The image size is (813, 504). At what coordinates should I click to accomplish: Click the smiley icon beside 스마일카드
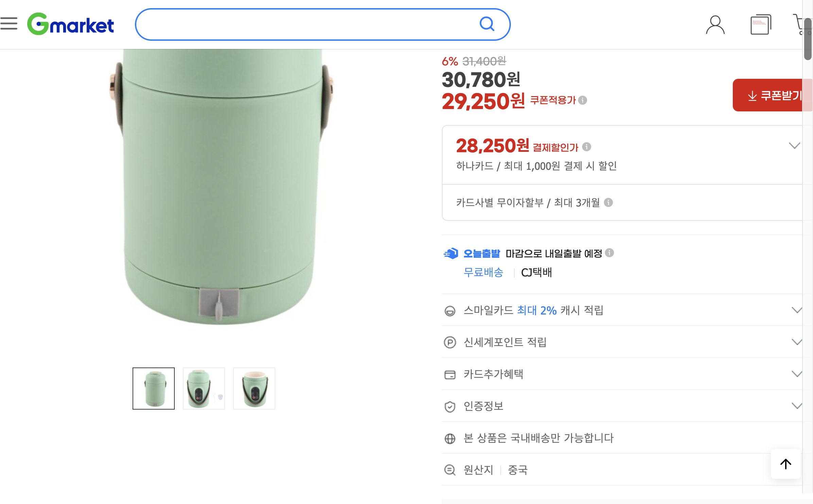tap(450, 310)
